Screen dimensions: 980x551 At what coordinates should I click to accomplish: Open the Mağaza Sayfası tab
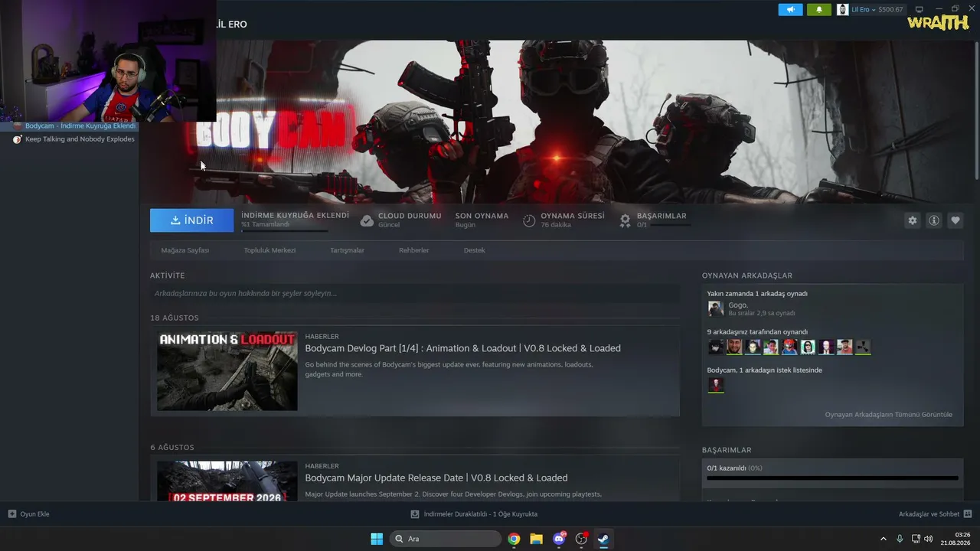coord(185,250)
